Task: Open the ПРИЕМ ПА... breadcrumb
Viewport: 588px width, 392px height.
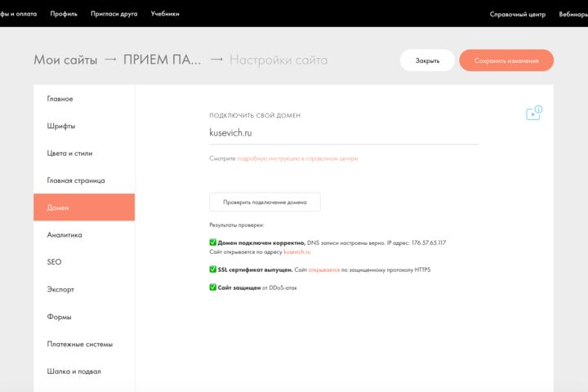Action: [162, 60]
